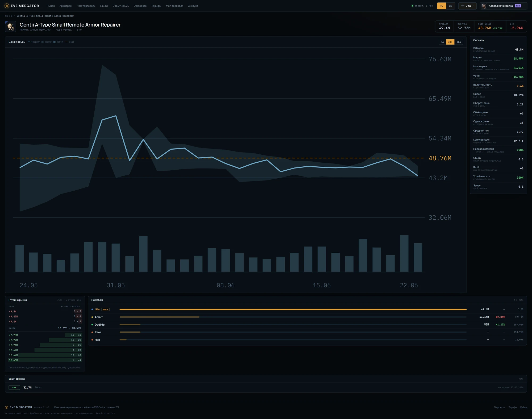Click the orange dot beside Hek
The image size is (532, 419).
[92, 340]
